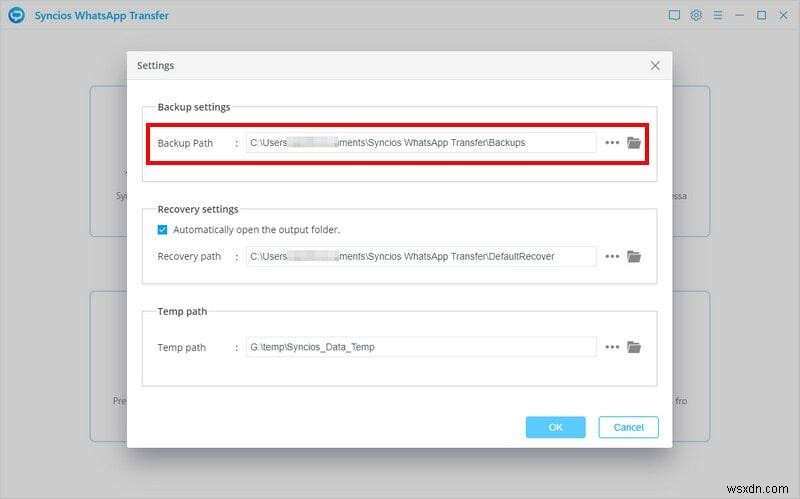Click the Syncios WhatsApp Transfer logo icon
The width and height of the screenshot is (800, 499).
tap(16, 15)
